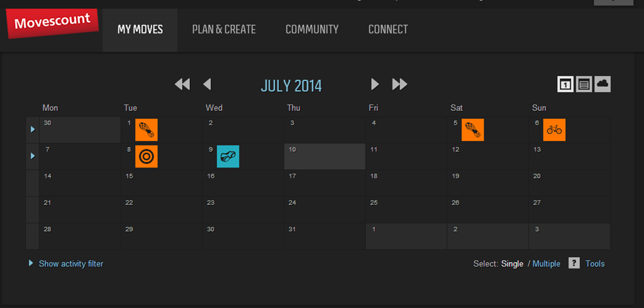Go to the Community tab
The width and height of the screenshot is (644, 308).
[312, 30]
